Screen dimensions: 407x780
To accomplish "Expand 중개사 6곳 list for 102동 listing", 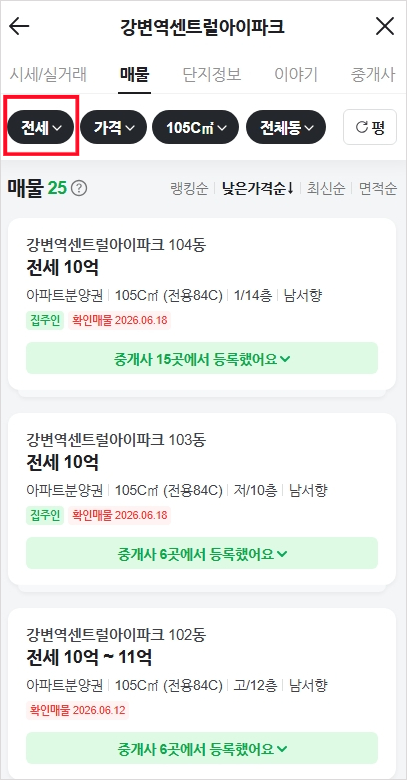I will [x=202, y=748].
